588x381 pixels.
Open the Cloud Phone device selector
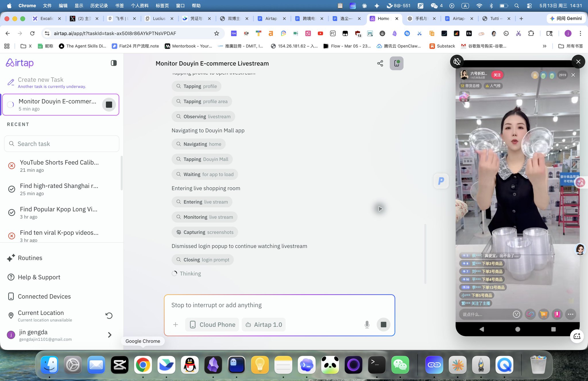click(212, 325)
